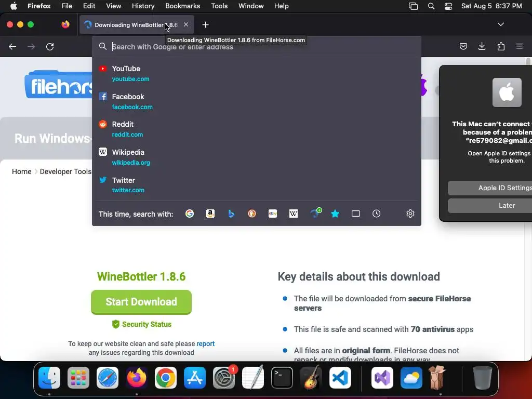Open App Store from the Dock
Screen dimensions: 532x399
pos(195,378)
